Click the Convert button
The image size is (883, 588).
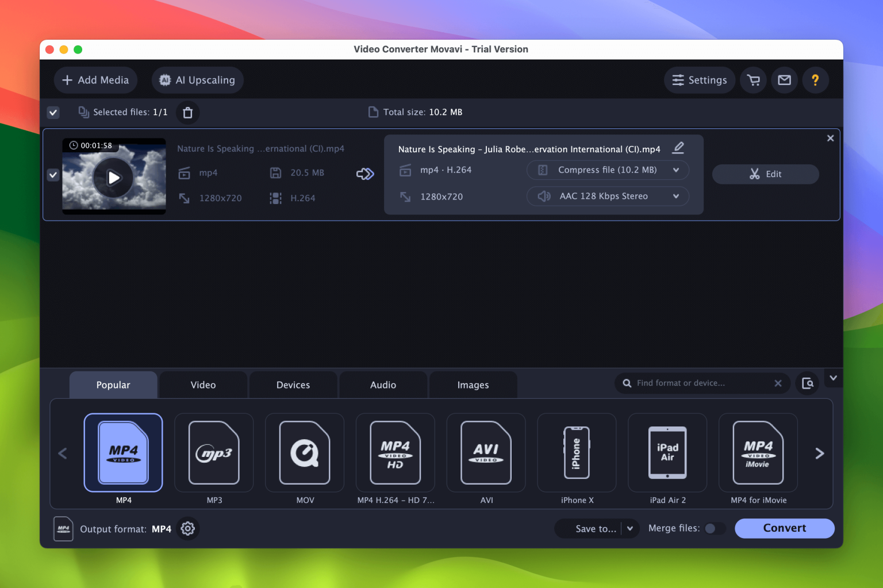coord(784,528)
